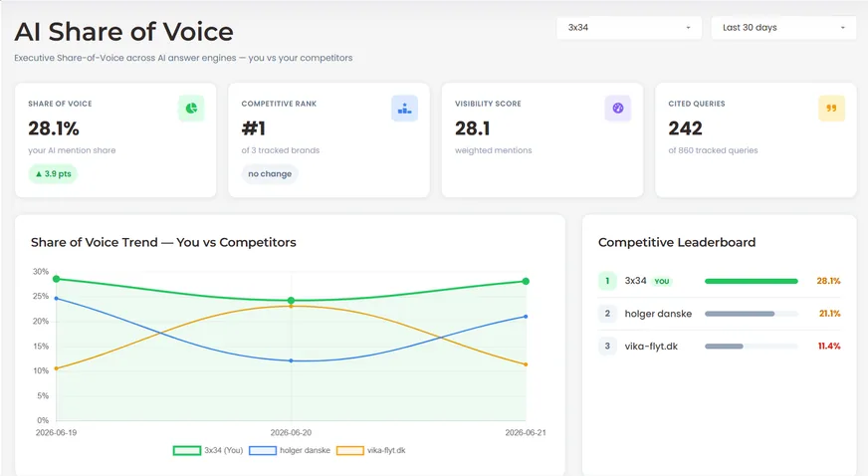The width and height of the screenshot is (868, 476).
Task: Open the 3x34 brand dropdown
Action: (629, 28)
